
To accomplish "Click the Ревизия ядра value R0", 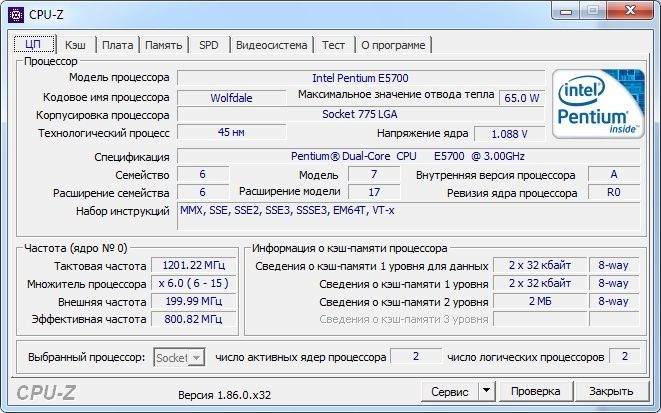I will click(614, 192).
